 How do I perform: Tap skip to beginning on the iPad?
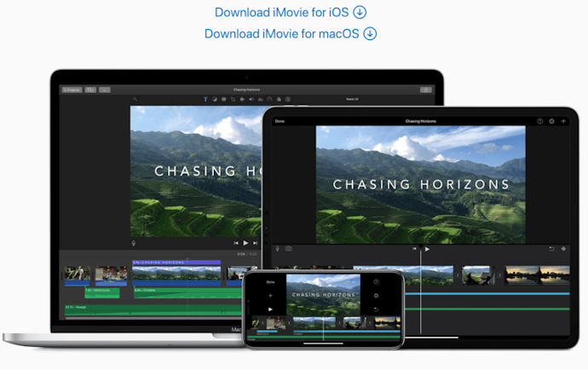click(414, 248)
